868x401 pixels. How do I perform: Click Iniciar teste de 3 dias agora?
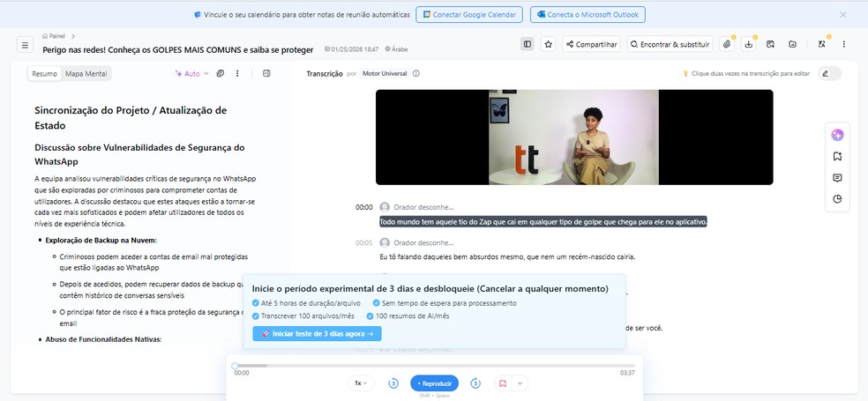[x=318, y=333]
